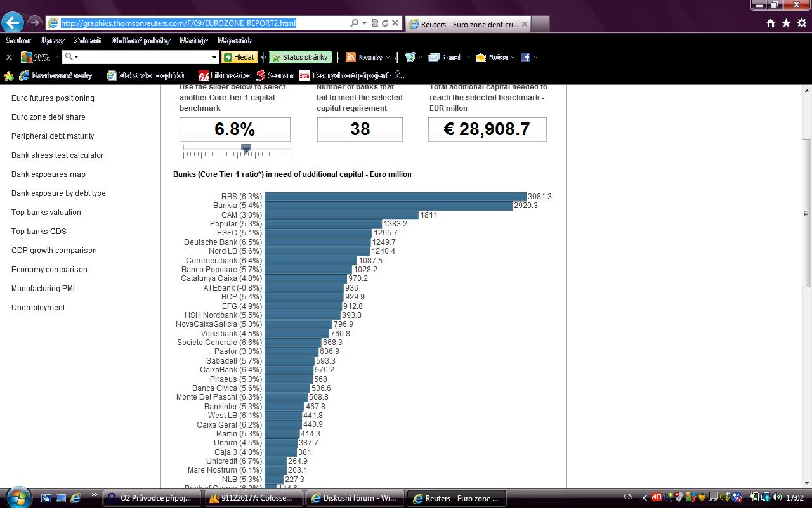Open the Euro futures positioning link
812x524 pixels.
pos(53,98)
